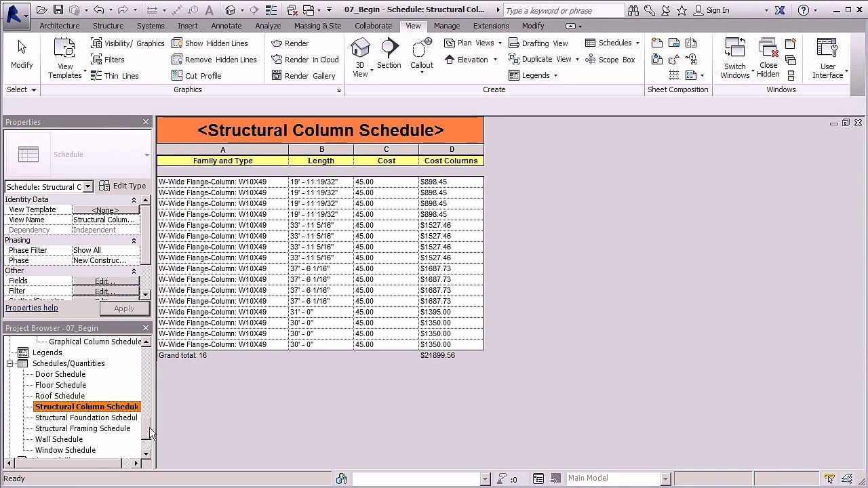Open the Render Gallery
This screenshot has width=868, height=488.
coord(303,76)
